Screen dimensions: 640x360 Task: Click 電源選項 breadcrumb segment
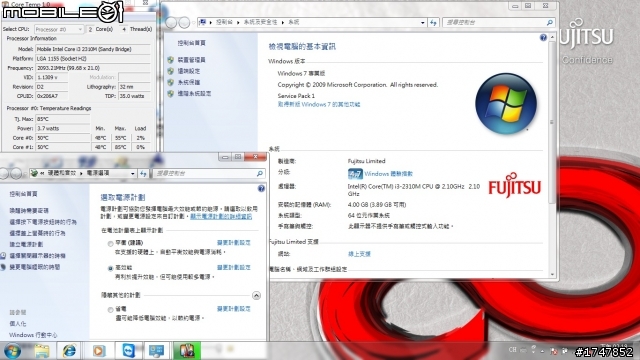(98, 173)
